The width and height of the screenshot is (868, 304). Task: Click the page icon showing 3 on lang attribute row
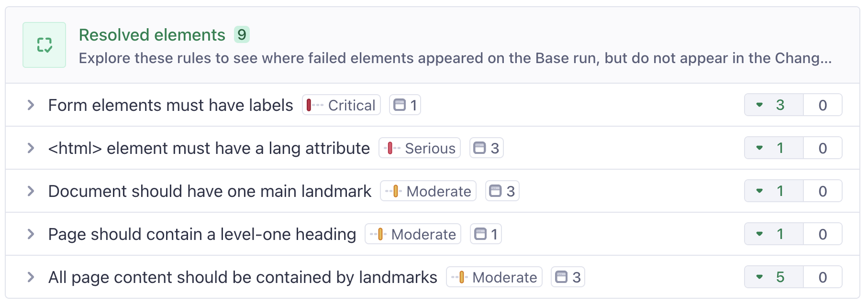tap(480, 148)
